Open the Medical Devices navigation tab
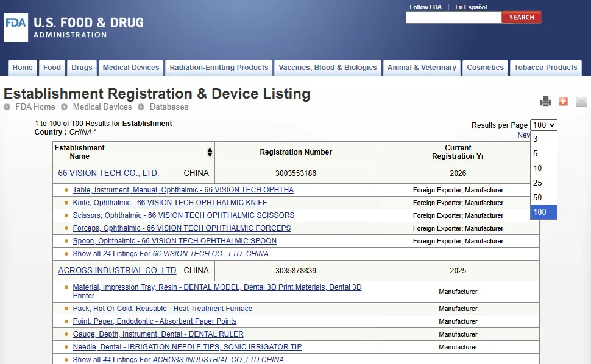 point(131,68)
